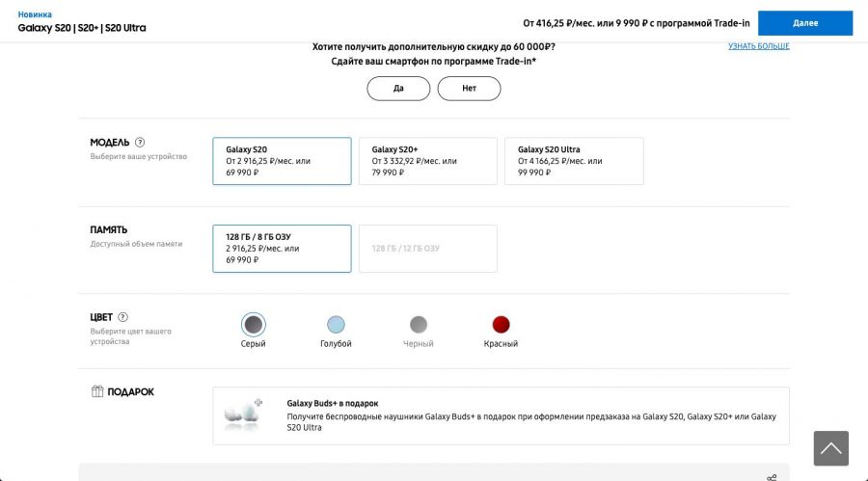
Task: Click the help icon next to МОДЕЛЬ
Action: (140, 143)
